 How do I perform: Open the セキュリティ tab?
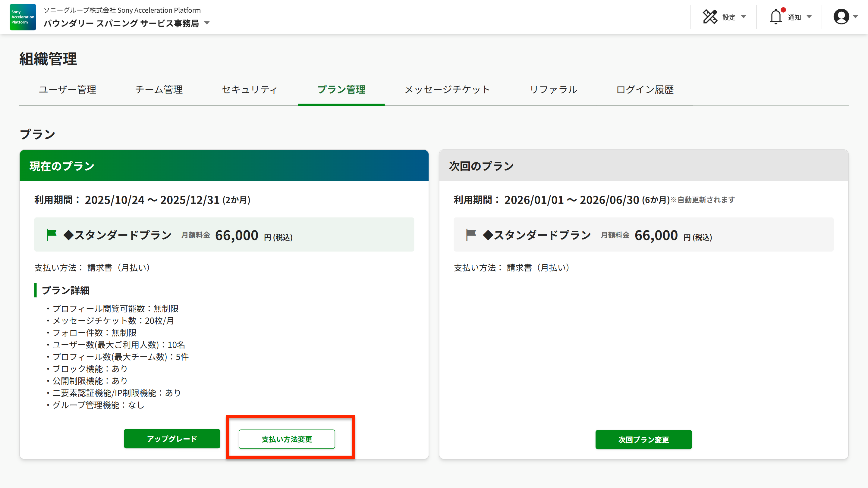(x=250, y=89)
